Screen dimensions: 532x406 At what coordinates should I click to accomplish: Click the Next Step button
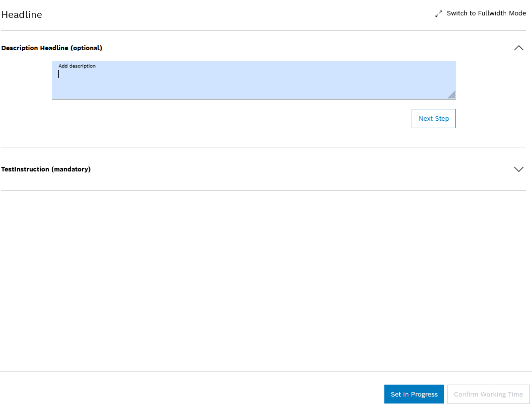click(x=434, y=118)
